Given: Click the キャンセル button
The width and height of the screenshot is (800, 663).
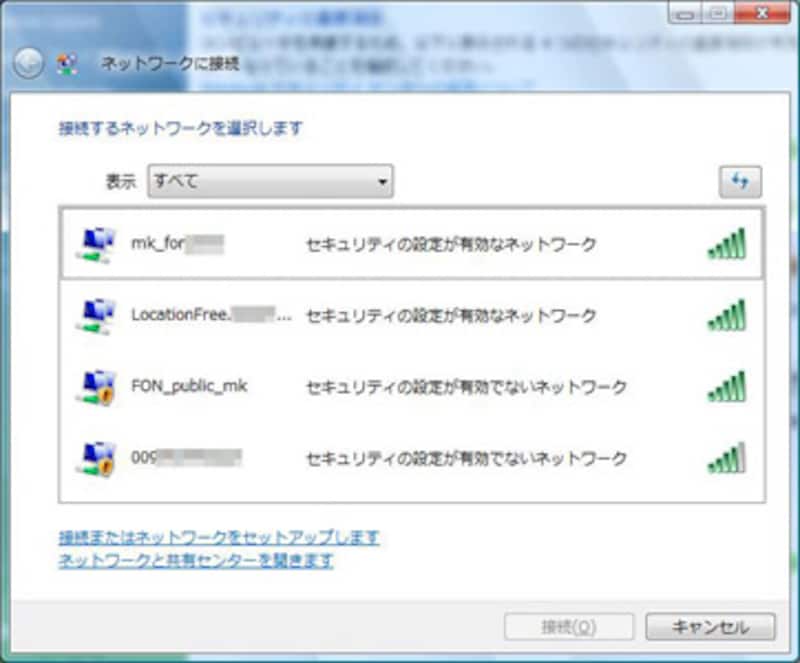Looking at the screenshot, I should (x=710, y=627).
